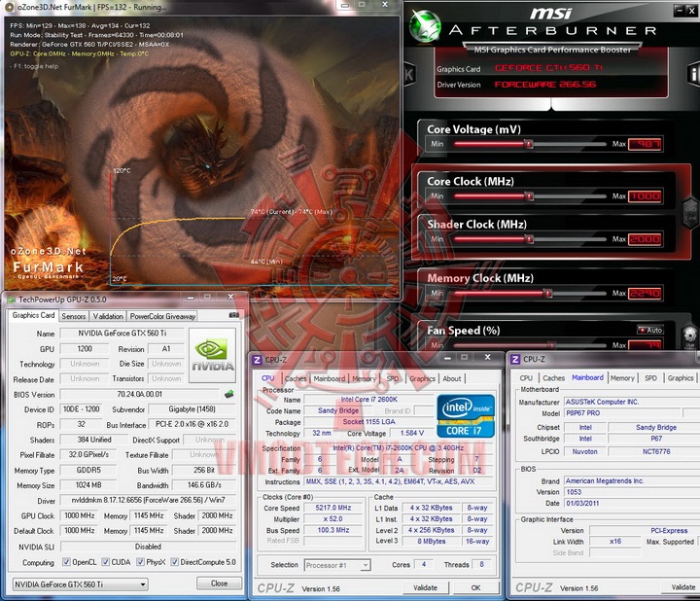Click the LPCIO model value NCT6776
This screenshot has height=601, width=700.
656,451
